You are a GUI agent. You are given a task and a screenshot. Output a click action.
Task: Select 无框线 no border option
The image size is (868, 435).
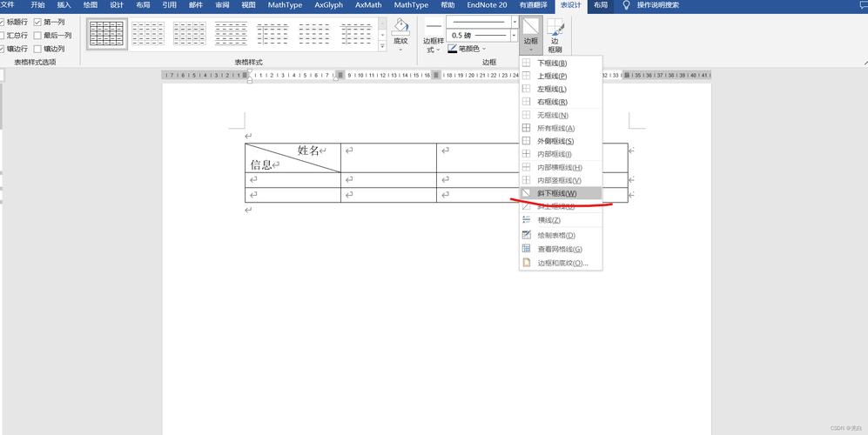click(x=560, y=115)
